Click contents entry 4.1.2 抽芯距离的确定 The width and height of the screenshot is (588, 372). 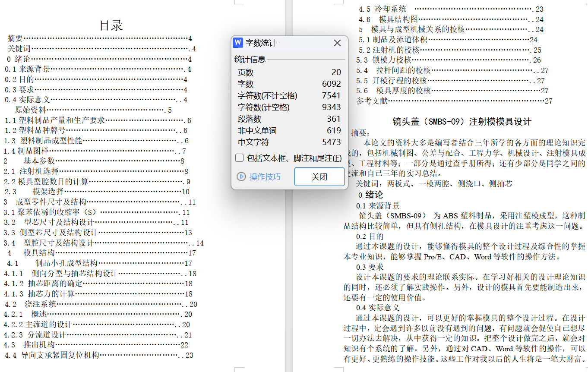point(98,284)
